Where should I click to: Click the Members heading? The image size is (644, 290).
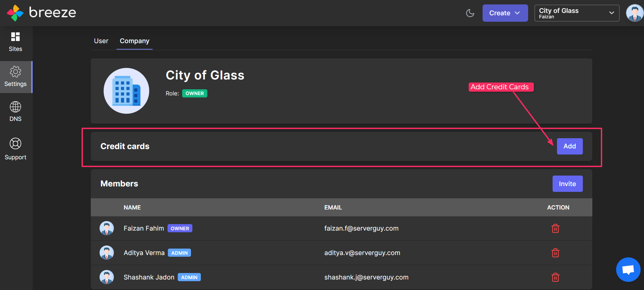point(119,184)
